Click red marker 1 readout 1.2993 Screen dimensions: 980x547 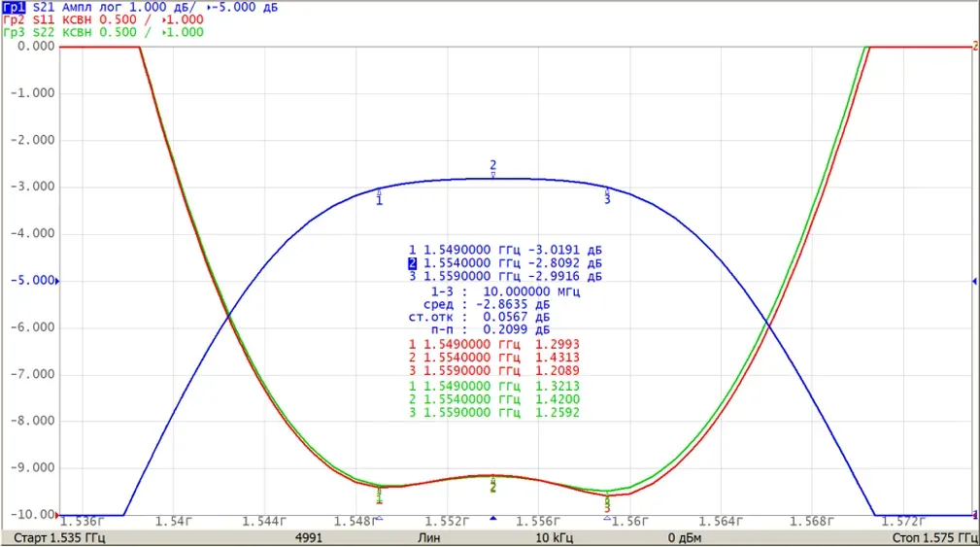pos(493,345)
